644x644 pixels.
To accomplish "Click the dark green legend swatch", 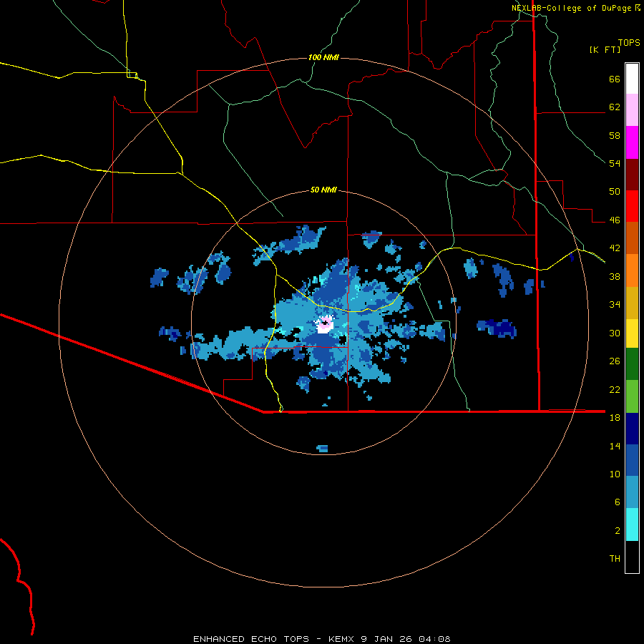I will 632,364.
